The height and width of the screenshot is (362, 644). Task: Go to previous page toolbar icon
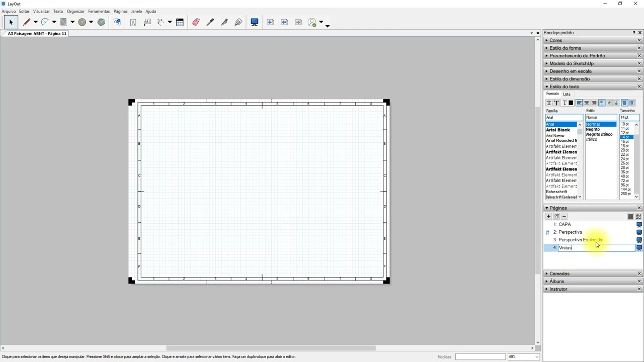pos(285,22)
